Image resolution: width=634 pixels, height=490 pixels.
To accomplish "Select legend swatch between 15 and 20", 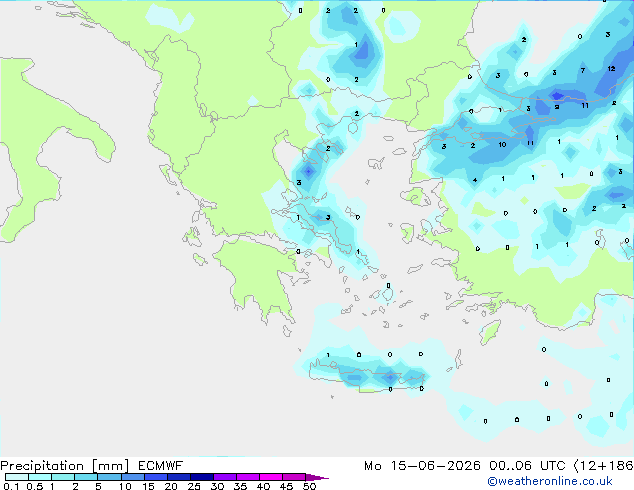I will [x=156, y=477].
